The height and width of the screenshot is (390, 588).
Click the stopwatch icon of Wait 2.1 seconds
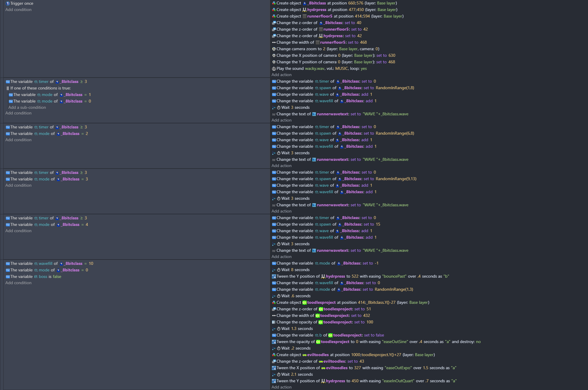[279, 375]
